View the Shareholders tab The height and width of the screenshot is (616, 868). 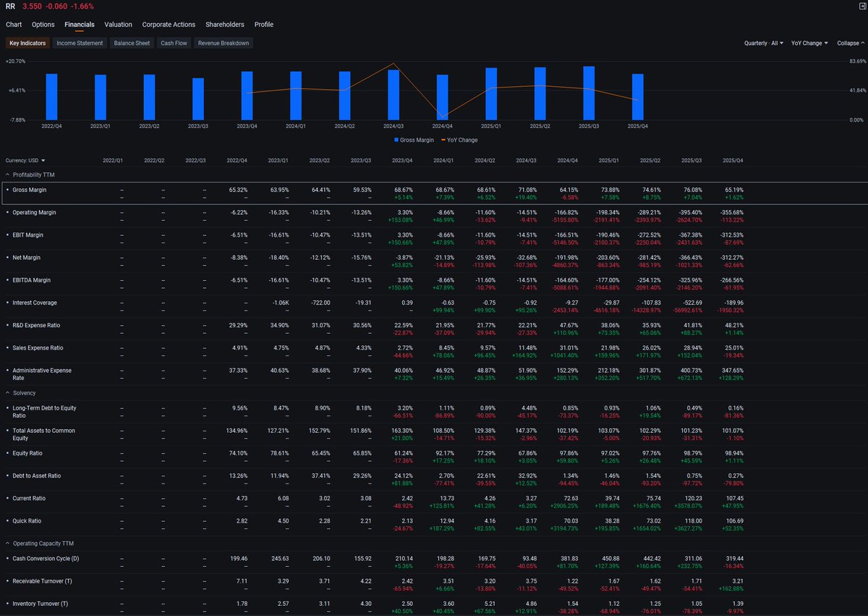pyautogui.click(x=225, y=25)
